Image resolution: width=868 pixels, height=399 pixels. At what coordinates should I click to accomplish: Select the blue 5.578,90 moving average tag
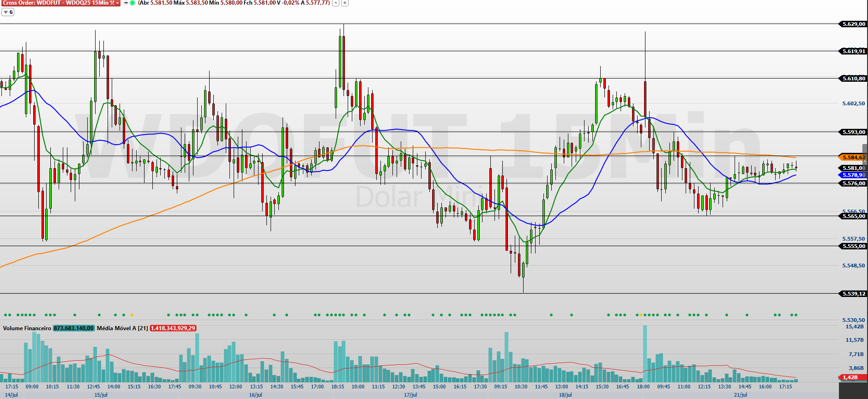click(x=852, y=175)
